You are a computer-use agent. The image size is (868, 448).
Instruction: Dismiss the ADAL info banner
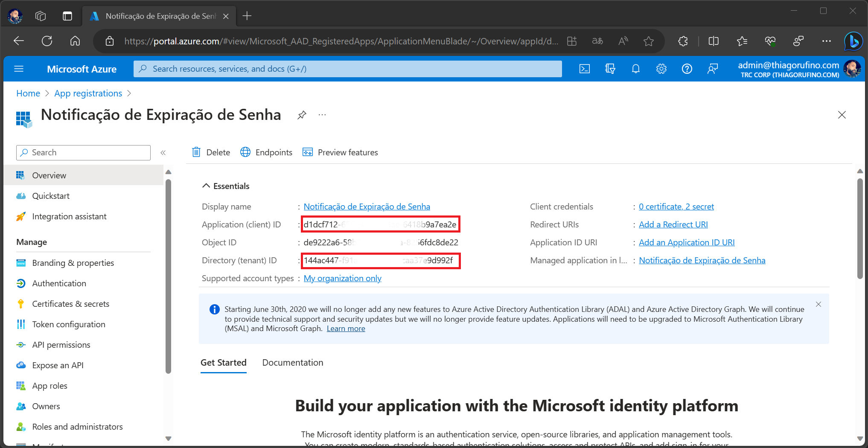coord(818,304)
